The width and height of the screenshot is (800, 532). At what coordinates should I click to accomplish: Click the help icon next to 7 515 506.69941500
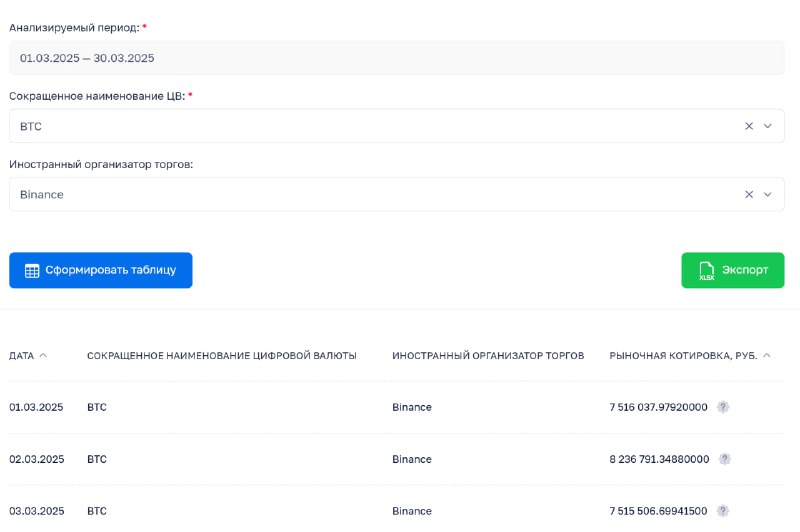coord(722,511)
